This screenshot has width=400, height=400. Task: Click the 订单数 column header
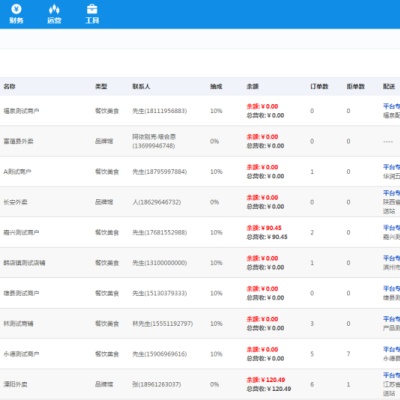click(319, 86)
